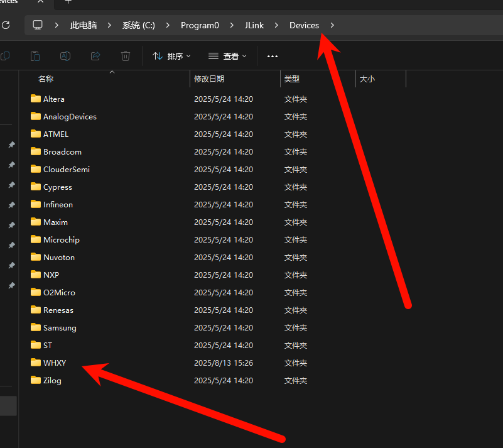Go to 此电脑 in the breadcrumb
The height and width of the screenshot is (448, 503).
click(x=84, y=25)
